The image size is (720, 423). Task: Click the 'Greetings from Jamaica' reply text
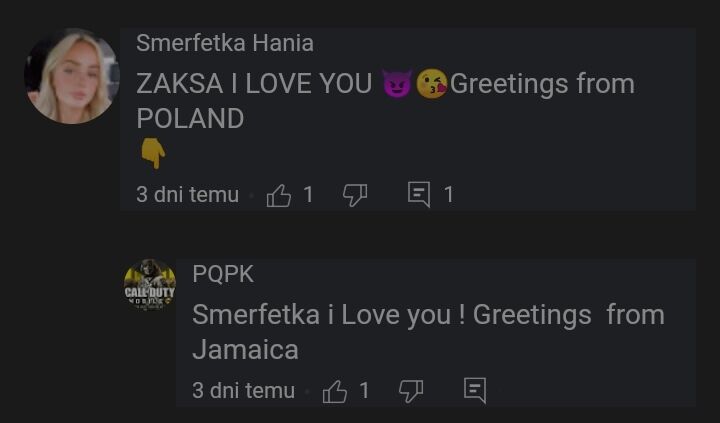[428, 332]
